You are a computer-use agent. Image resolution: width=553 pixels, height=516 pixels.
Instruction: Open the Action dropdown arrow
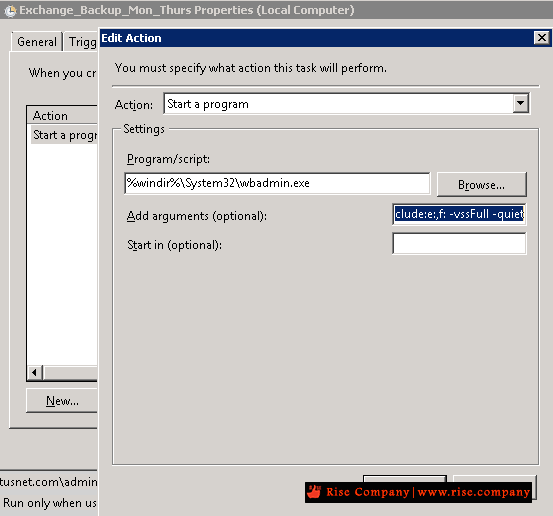coord(521,103)
